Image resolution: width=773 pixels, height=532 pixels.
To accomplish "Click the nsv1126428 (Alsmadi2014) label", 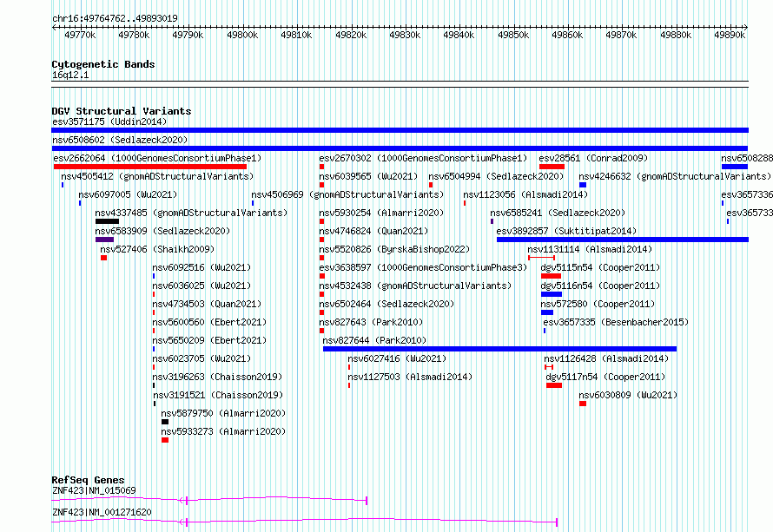I will 606,358.
